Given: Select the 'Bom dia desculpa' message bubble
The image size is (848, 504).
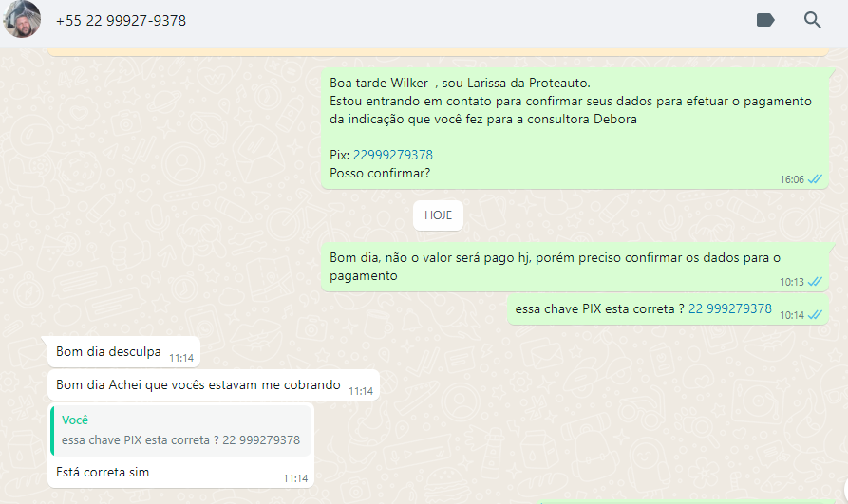Looking at the screenshot, I should tap(123, 352).
